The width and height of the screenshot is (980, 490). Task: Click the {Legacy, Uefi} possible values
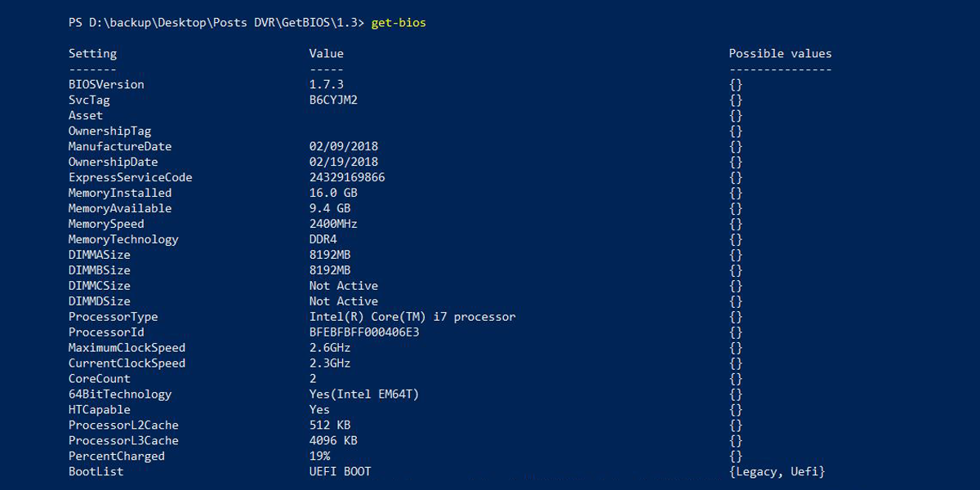[x=777, y=472]
